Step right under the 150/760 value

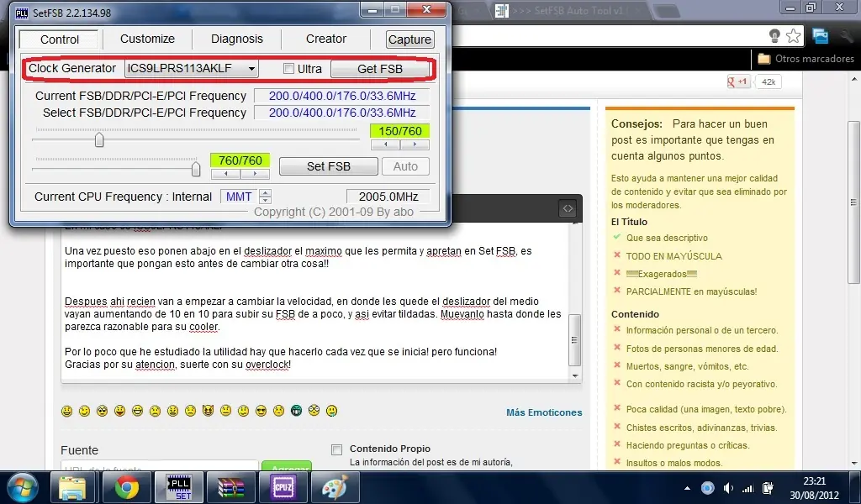415,144
